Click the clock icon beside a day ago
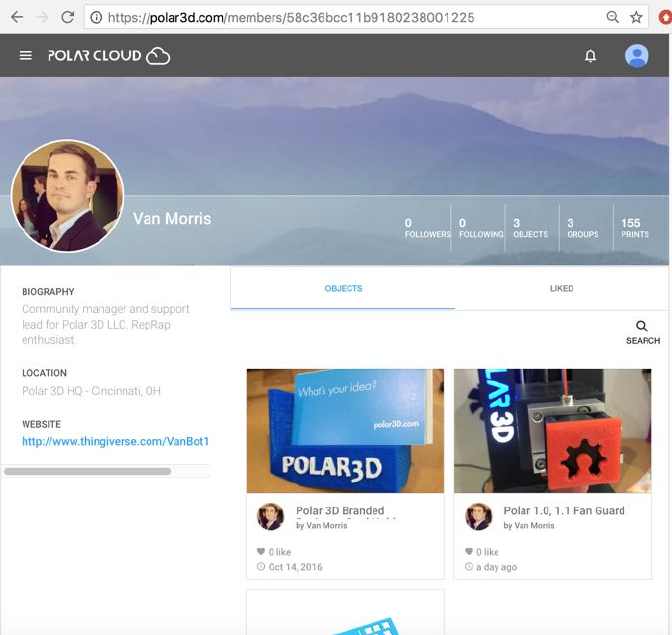 [468, 566]
